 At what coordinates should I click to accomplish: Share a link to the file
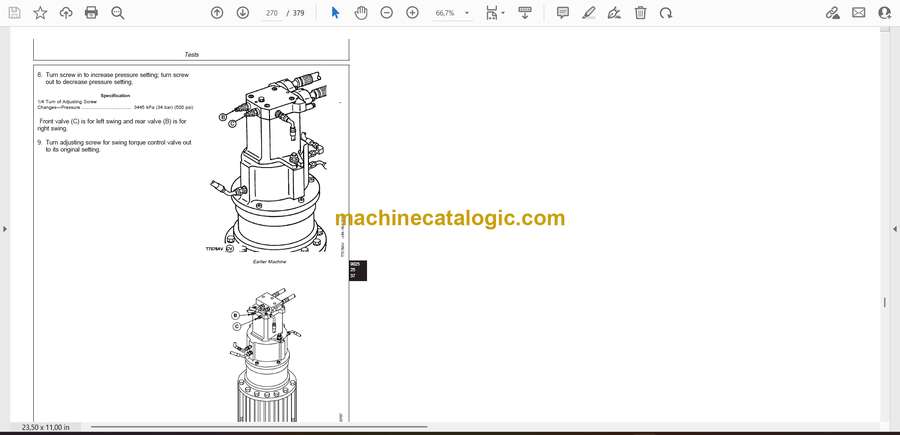point(832,13)
